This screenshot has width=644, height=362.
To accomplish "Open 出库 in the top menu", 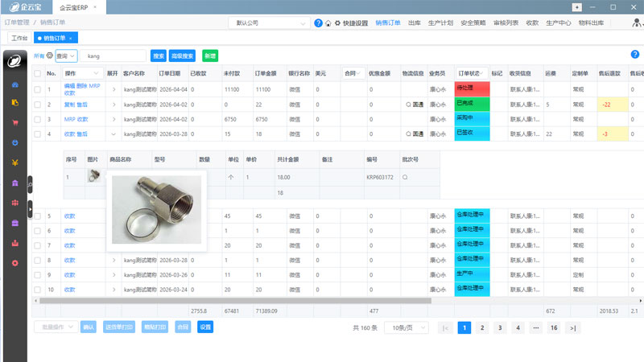I will coord(414,23).
